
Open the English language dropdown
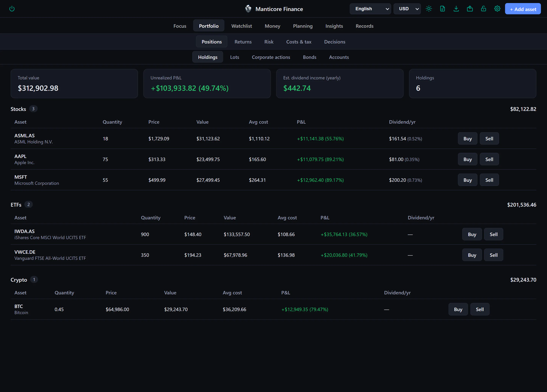point(370,9)
